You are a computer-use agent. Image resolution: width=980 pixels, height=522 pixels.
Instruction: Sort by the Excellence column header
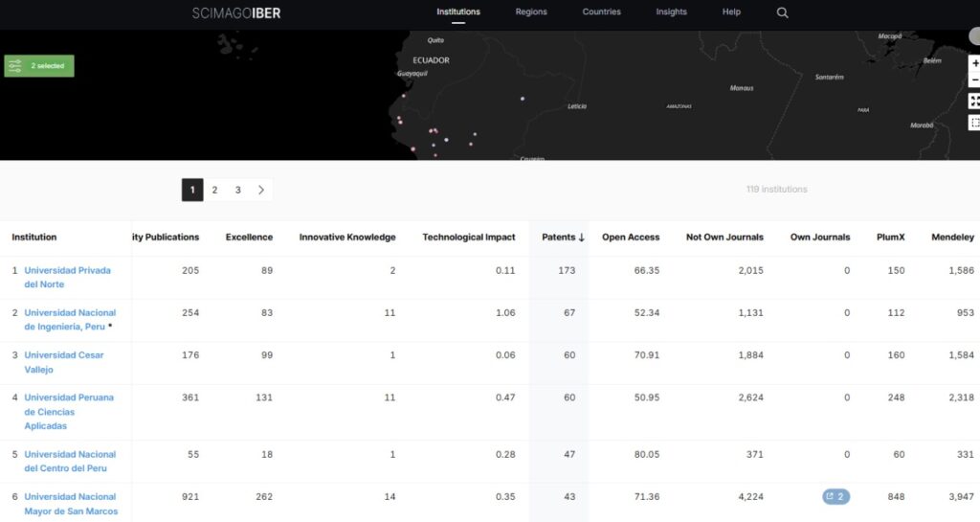pyautogui.click(x=249, y=238)
